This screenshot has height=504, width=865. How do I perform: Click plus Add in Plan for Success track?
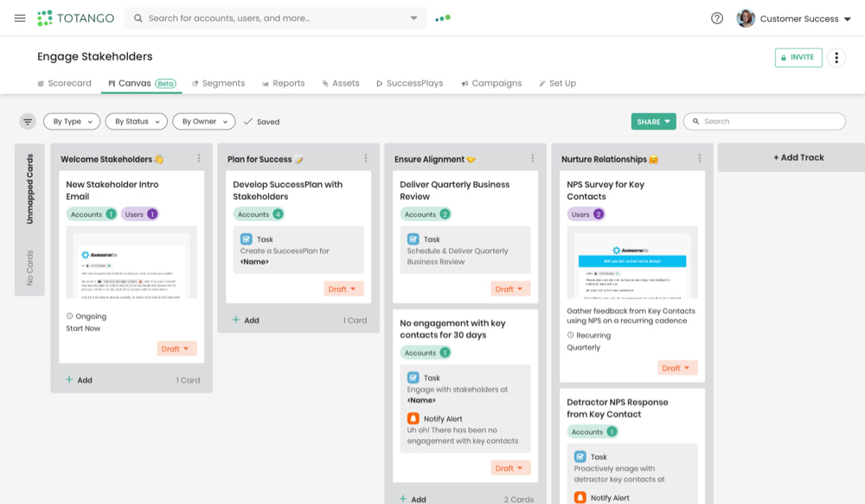(x=246, y=320)
